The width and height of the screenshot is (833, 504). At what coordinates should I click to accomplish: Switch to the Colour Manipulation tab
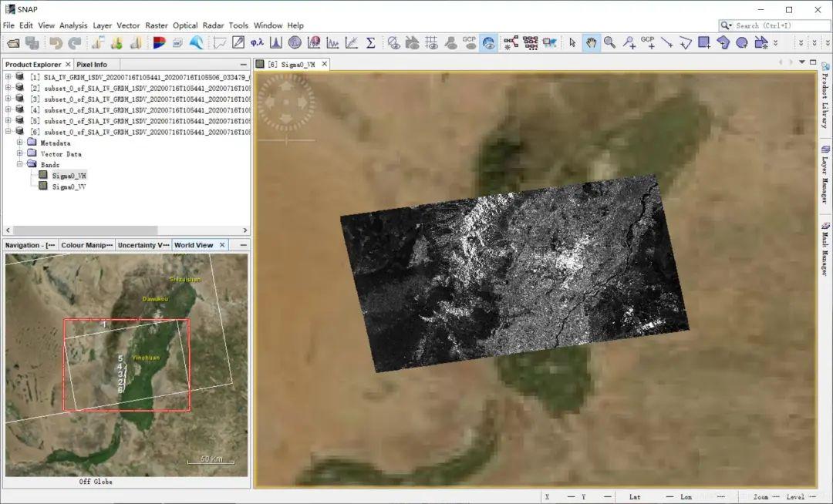pos(86,245)
